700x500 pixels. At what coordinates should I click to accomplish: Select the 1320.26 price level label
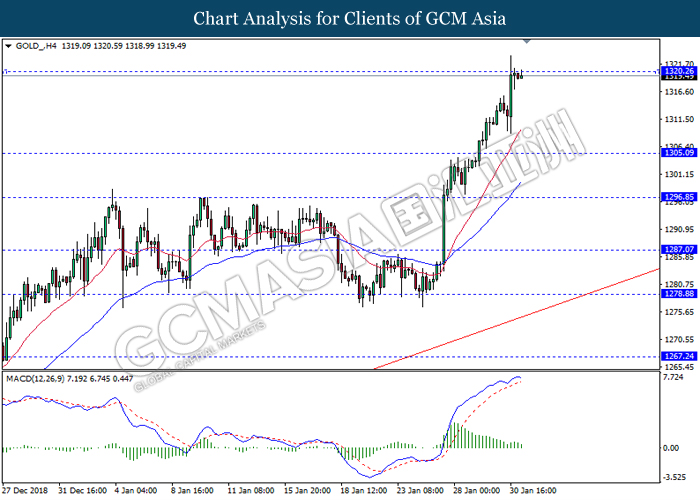tap(679, 71)
